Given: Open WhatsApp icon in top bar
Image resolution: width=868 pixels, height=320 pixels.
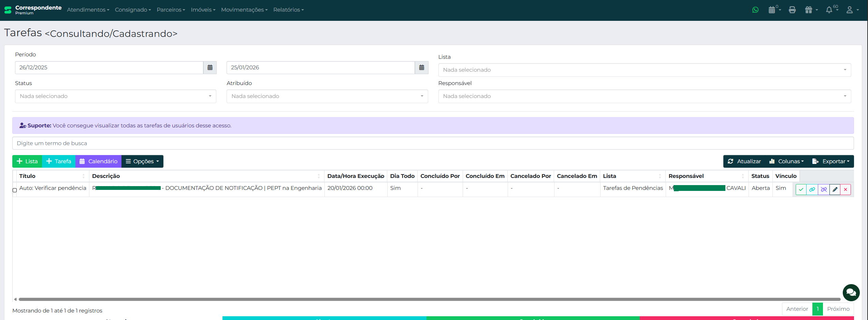Looking at the screenshot, I should tap(755, 10).
